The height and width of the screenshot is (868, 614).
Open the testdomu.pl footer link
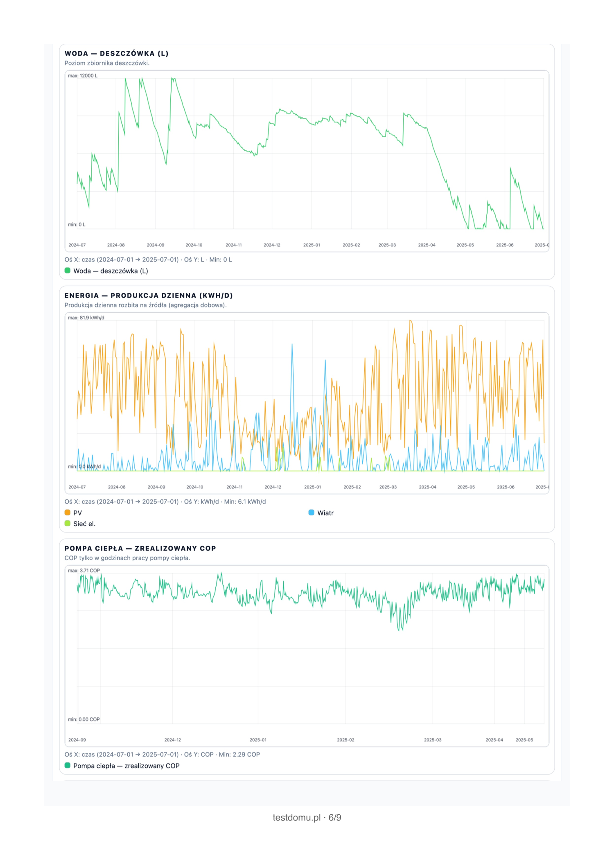pos(296,818)
